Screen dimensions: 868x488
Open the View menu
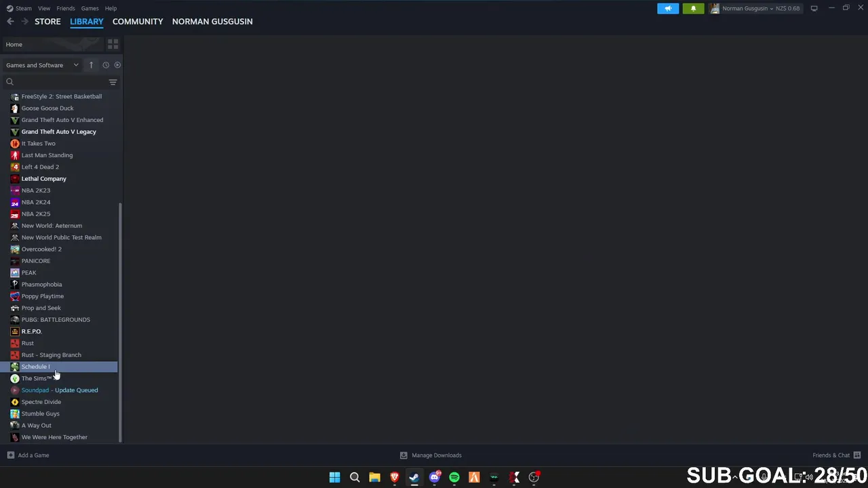(x=44, y=8)
